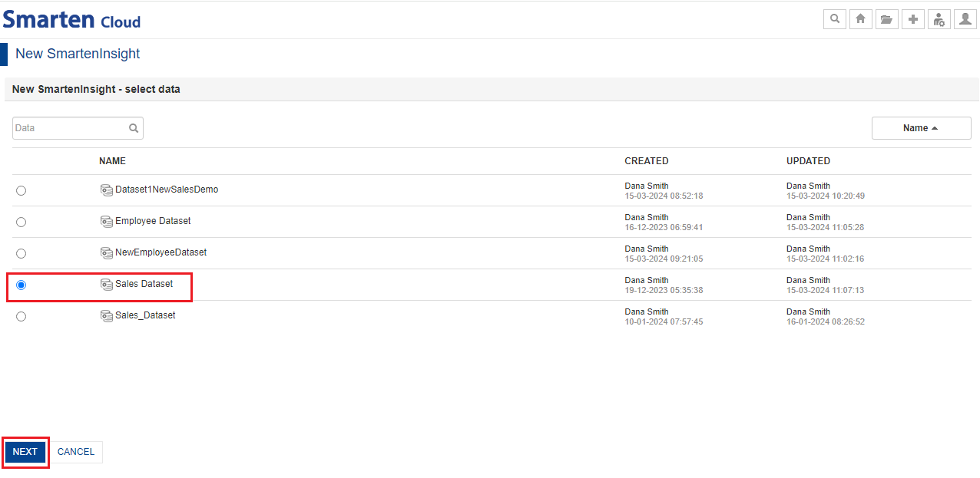Click created date 15-03-2024 08:52:18
980x478 pixels.
[x=664, y=196]
